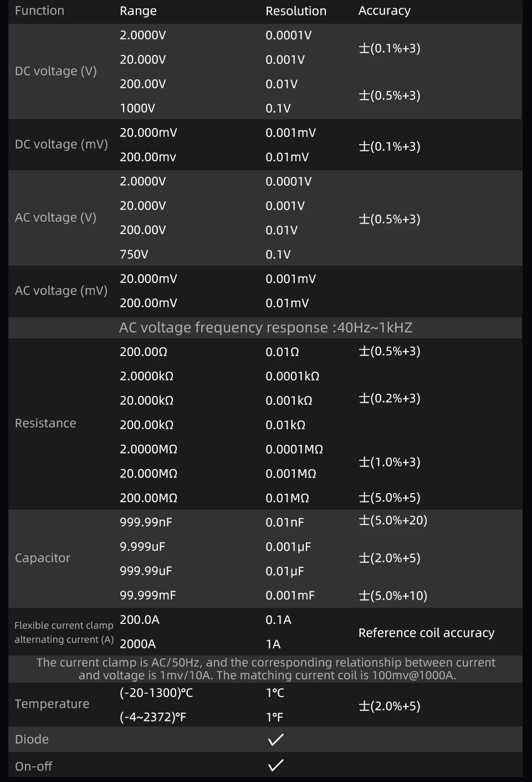
Task: Click the Diode row checkmark
Action: pyautogui.click(x=275, y=739)
